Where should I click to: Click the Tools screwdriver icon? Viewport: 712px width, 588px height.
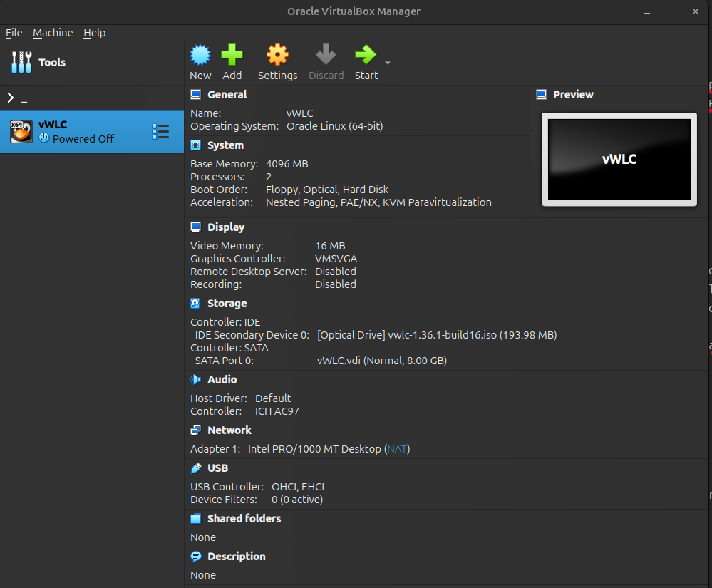[x=21, y=62]
